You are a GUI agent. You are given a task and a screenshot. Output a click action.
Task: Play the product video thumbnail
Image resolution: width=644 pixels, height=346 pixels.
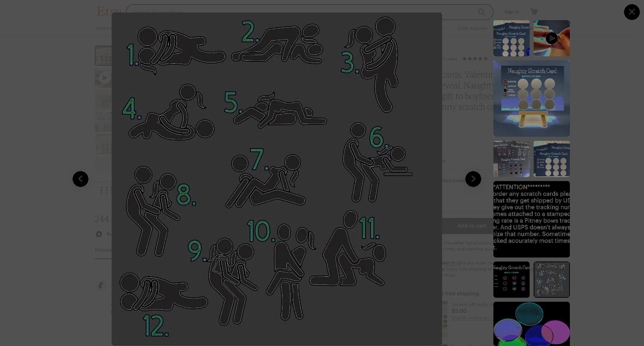coord(551,38)
